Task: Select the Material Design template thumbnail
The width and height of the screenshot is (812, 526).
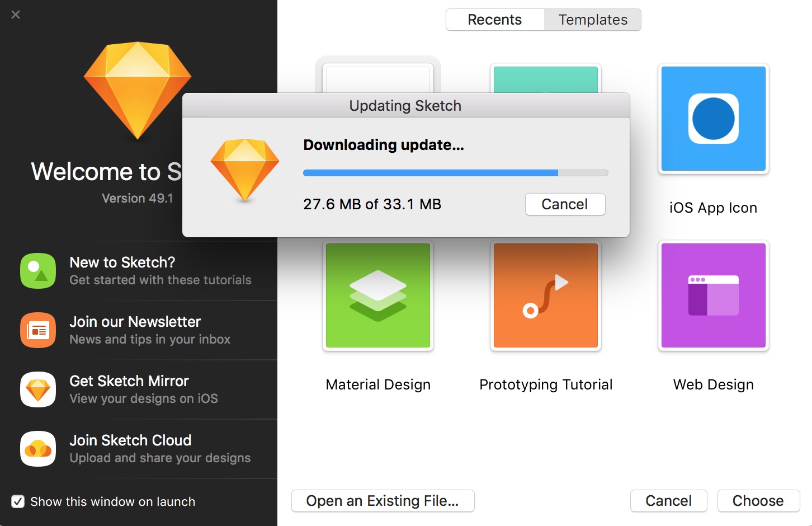Action: coord(378,295)
